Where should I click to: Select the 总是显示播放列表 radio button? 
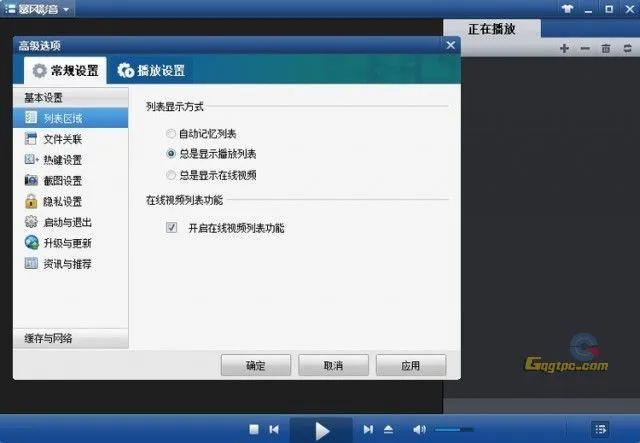click(171, 154)
